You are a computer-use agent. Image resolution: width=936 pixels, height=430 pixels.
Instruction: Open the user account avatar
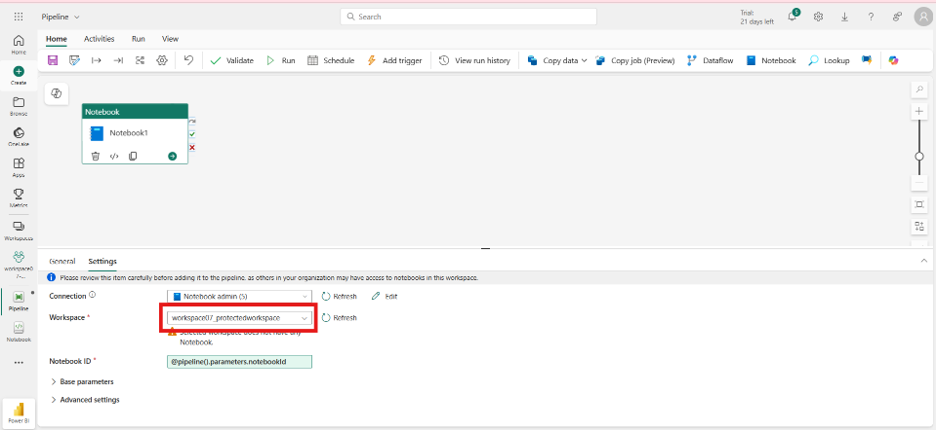click(x=923, y=17)
